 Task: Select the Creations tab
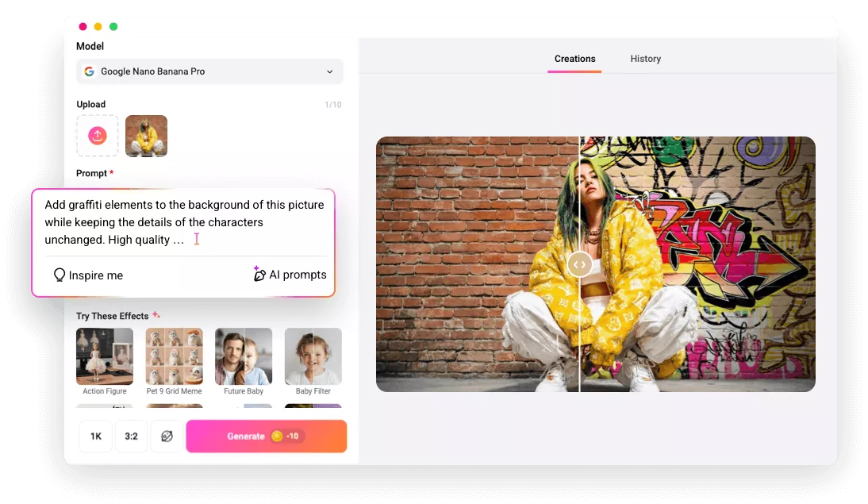(574, 59)
